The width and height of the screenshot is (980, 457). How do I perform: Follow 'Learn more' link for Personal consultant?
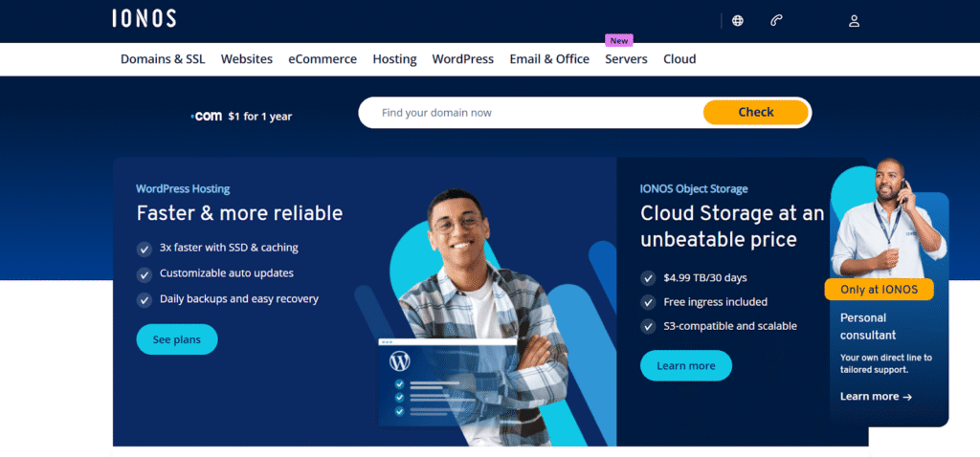[876, 397]
